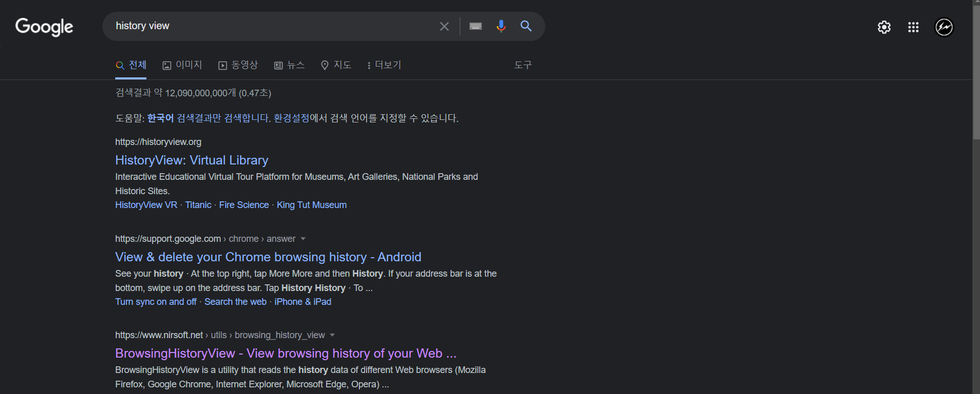Viewport: 980px width, 394px height.
Task: Click the 한국어 검색결과만 검색합니다 link
Action: tap(209, 118)
